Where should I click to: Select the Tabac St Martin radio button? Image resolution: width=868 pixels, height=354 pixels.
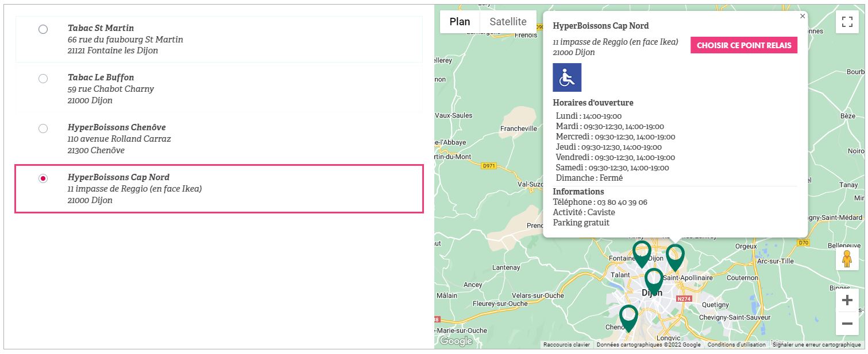point(43,29)
